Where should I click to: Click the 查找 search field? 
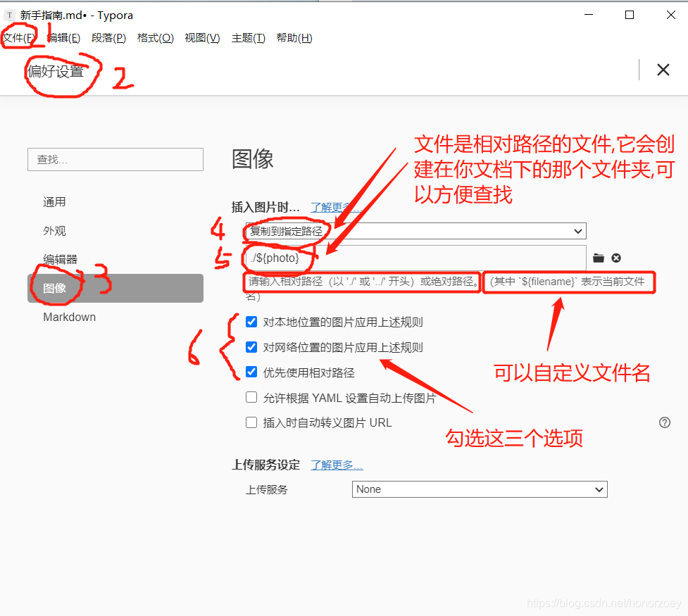(x=115, y=159)
